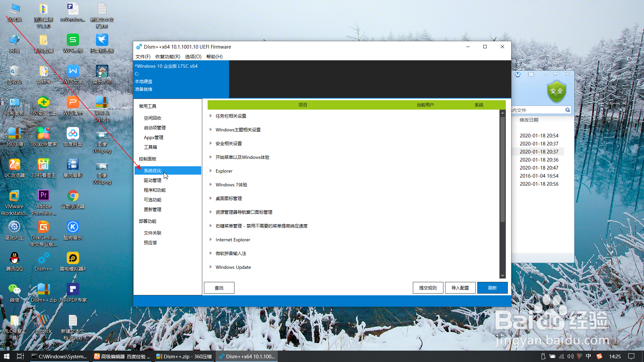Click the Windows Start button

[7, 356]
